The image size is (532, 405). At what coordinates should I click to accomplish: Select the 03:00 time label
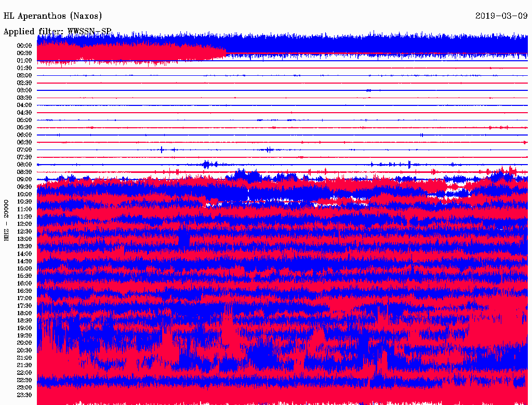click(x=25, y=90)
